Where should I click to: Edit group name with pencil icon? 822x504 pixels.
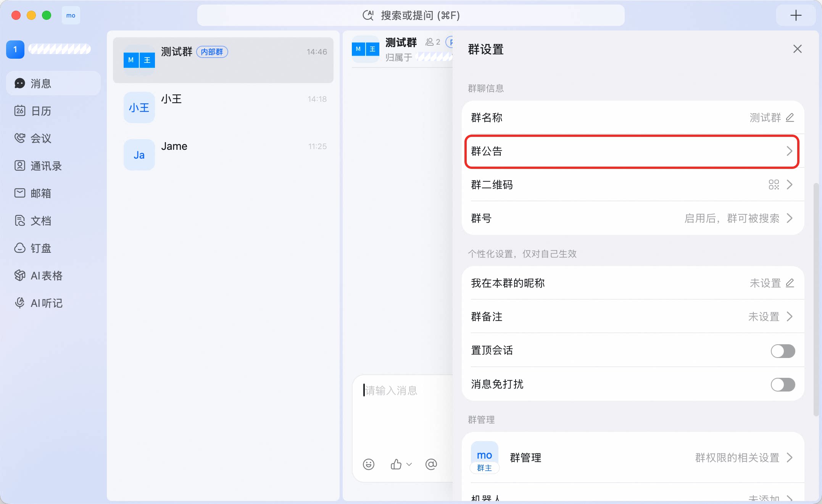(x=790, y=118)
